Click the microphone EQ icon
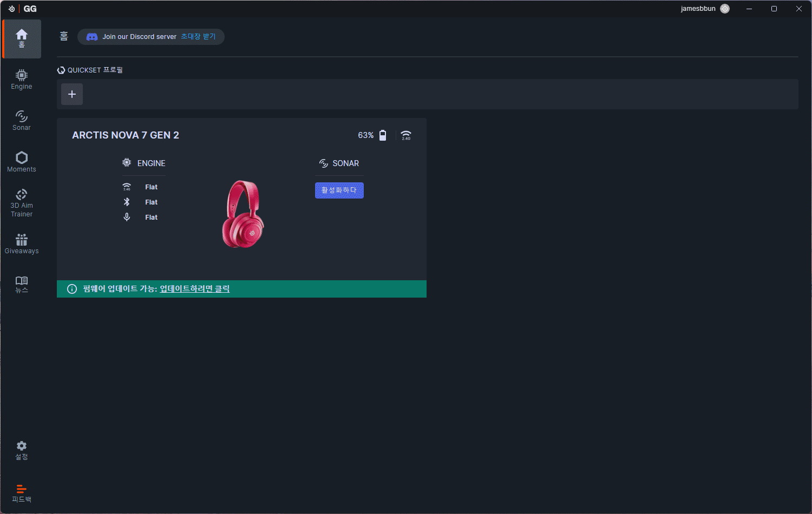The height and width of the screenshot is (514, 812). 127,217
